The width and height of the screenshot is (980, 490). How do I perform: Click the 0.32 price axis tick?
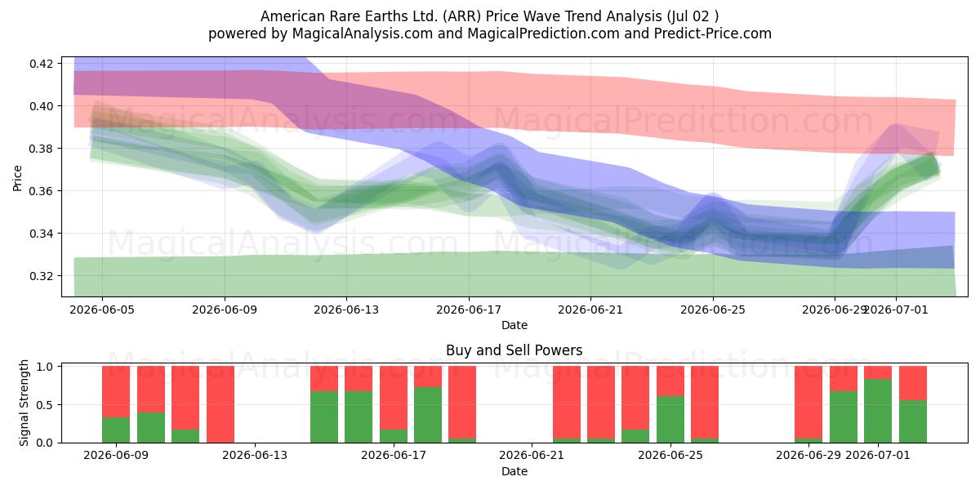pyautogui.click(x=42, y=276)
